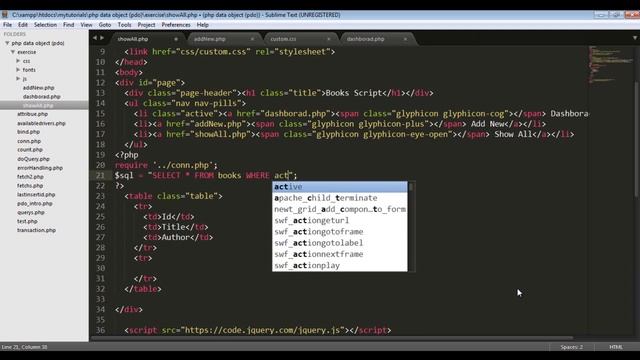Open fetchs.php in the sidebar
This screenshot has height=360, width=640.
pyautogui.click(x=30, y=186)
